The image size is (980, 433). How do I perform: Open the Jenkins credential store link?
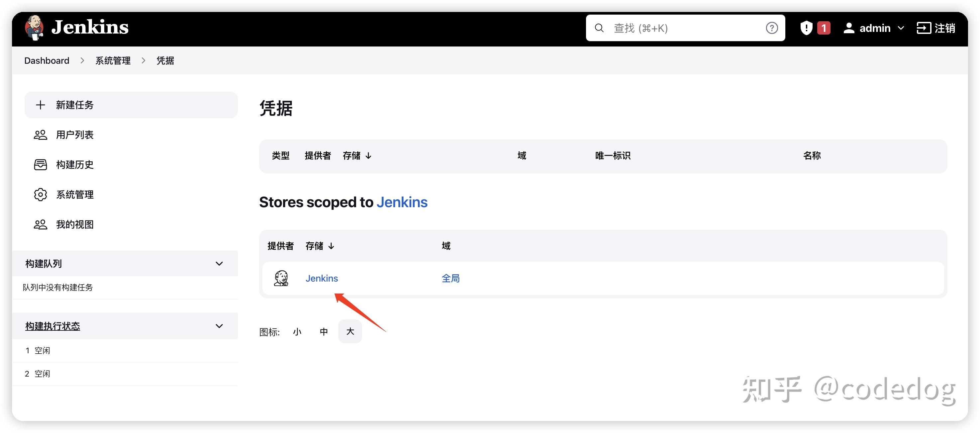[x=322, y=278]
